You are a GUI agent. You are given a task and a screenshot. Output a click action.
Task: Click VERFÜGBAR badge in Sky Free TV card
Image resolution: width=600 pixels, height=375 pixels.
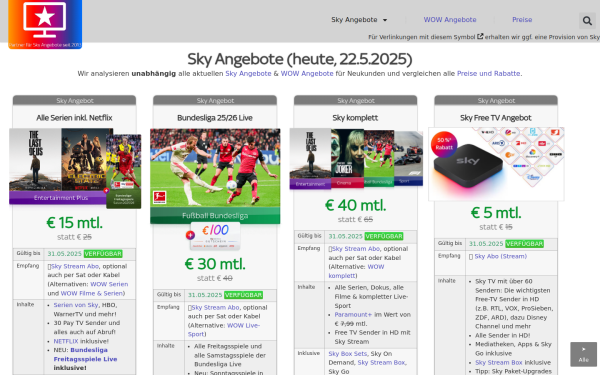[x=524, y=244]
